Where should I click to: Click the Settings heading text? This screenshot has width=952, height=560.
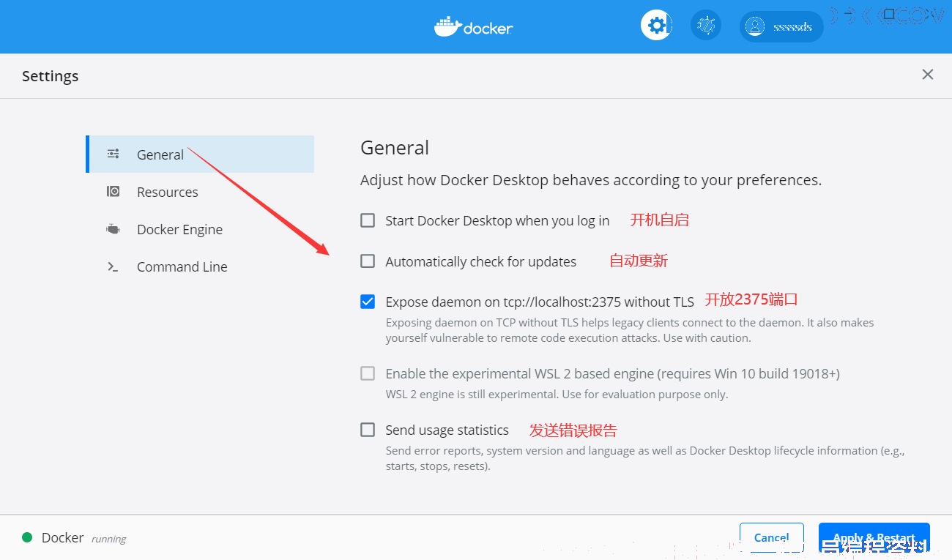point(50,76)
